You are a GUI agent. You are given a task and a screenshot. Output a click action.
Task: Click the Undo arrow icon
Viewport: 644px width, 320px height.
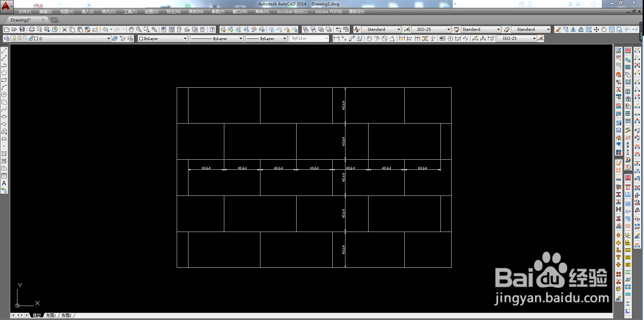(105, 29)
